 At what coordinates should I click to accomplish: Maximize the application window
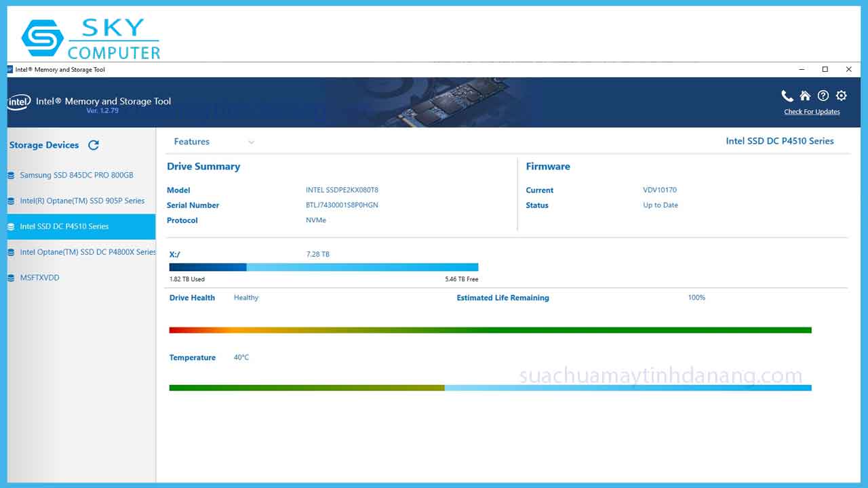pyautogui.click(x=825, y=69)
